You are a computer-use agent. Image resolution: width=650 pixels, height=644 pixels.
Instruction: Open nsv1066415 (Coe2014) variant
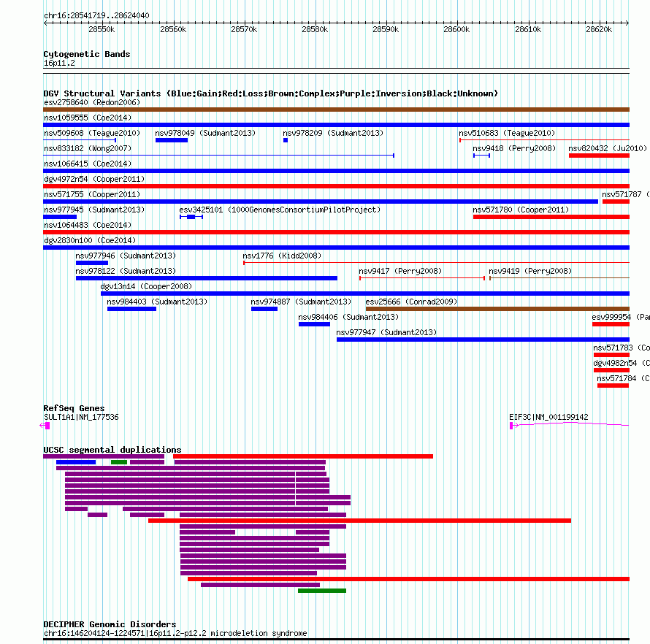88,164
